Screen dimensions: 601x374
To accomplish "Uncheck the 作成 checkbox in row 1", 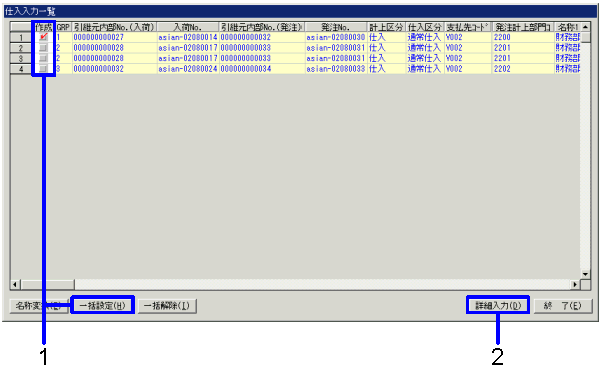I will click(43, 37).
